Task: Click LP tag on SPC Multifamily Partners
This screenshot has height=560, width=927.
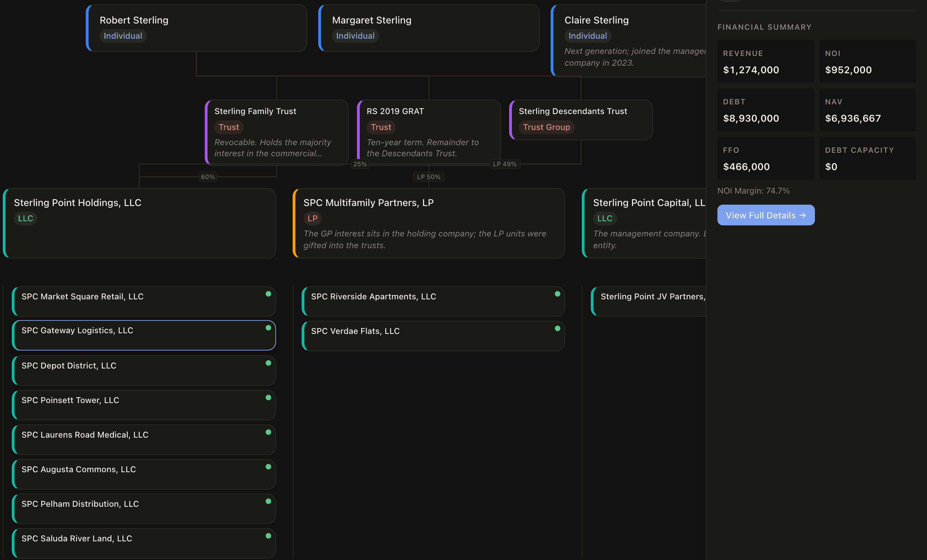Action: point(313,218)
